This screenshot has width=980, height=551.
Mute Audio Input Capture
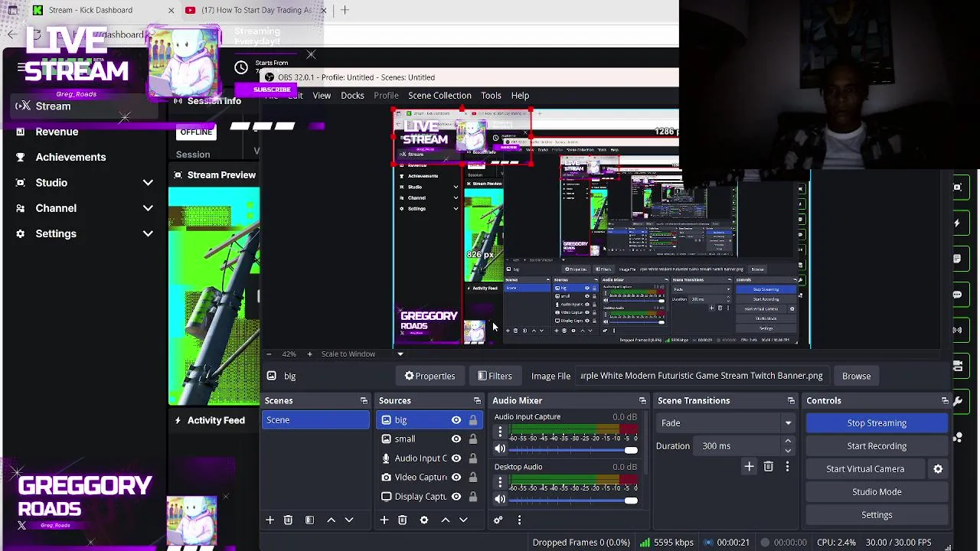[500, 449]
